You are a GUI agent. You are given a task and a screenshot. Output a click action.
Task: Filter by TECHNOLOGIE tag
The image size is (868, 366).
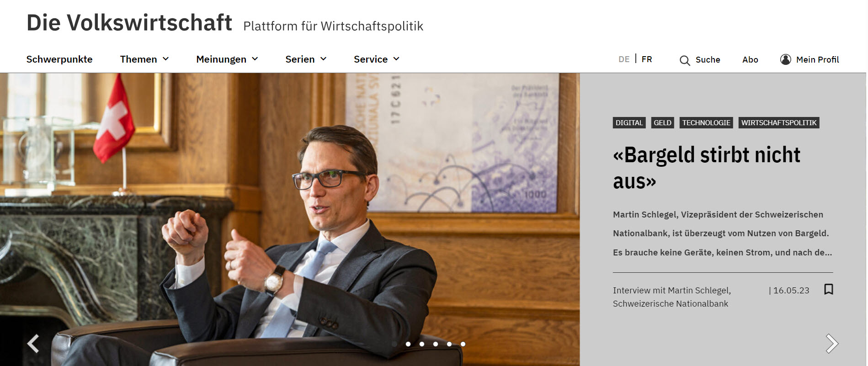click(x=706, y=122)
